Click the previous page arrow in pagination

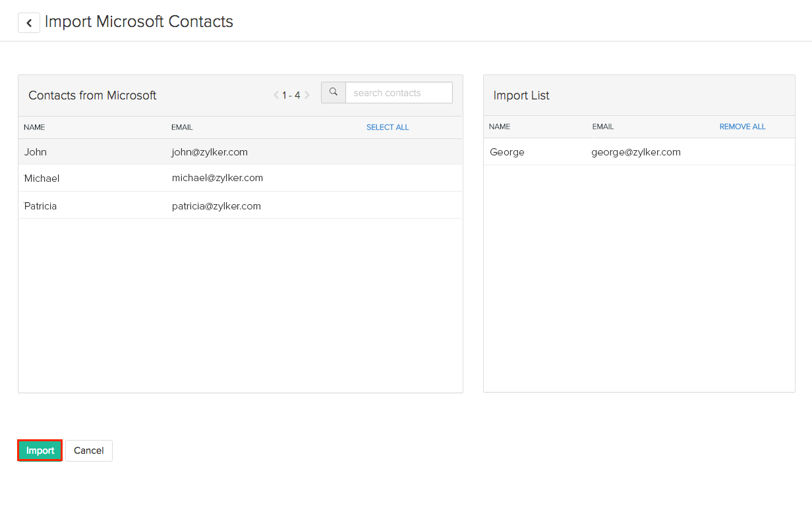(275, 95)
